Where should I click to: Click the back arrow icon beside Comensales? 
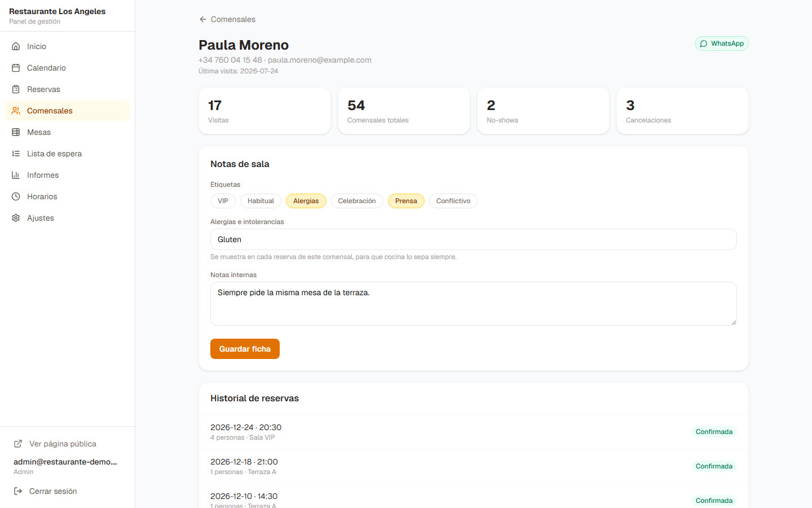(203, 19)
